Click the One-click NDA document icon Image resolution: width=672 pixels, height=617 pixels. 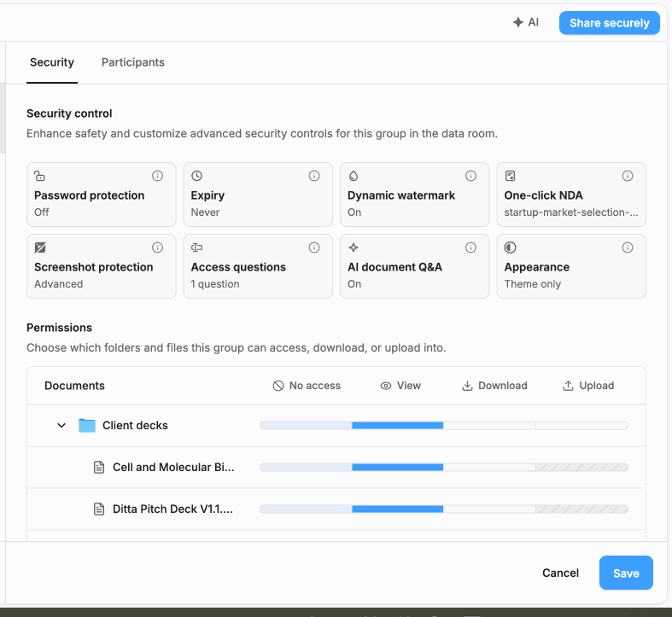[510, 176]
